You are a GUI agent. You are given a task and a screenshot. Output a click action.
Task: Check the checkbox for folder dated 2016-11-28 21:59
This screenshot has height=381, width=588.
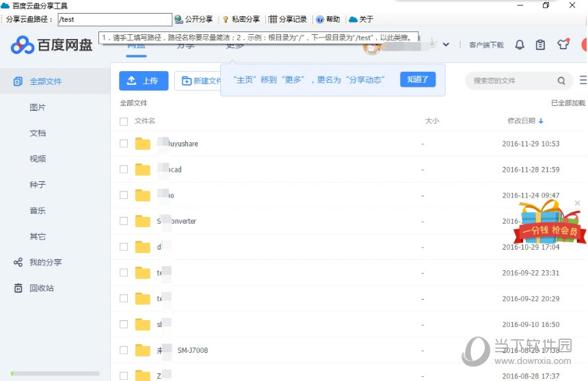[x=124, y=170]
